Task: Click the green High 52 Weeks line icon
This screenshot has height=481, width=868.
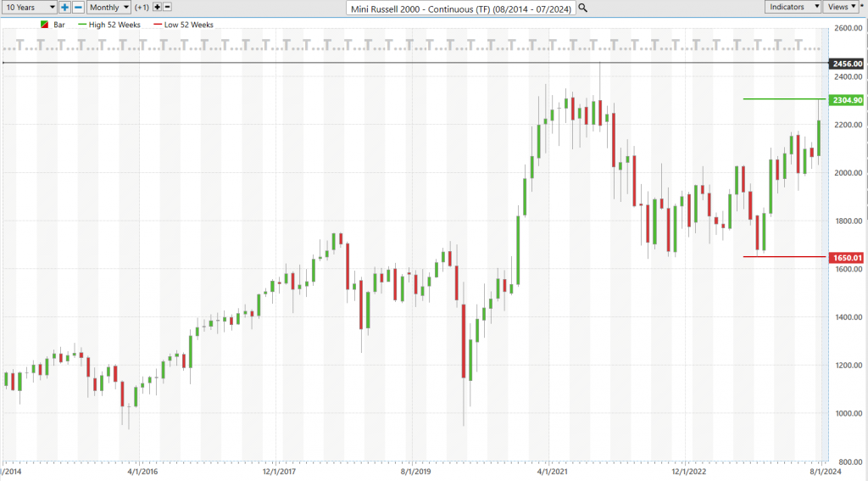Action: [82, 25]
